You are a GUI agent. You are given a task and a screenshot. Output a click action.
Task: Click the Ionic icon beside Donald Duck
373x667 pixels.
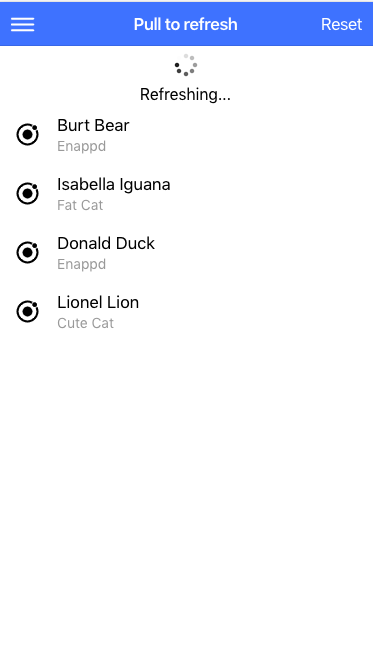[x=28, y=253]
